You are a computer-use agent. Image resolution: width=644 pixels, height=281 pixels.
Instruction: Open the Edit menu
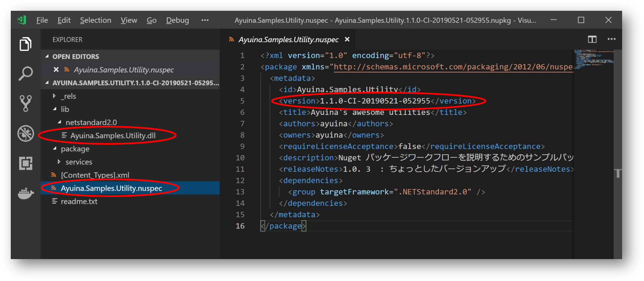click(x=64, y=20)
